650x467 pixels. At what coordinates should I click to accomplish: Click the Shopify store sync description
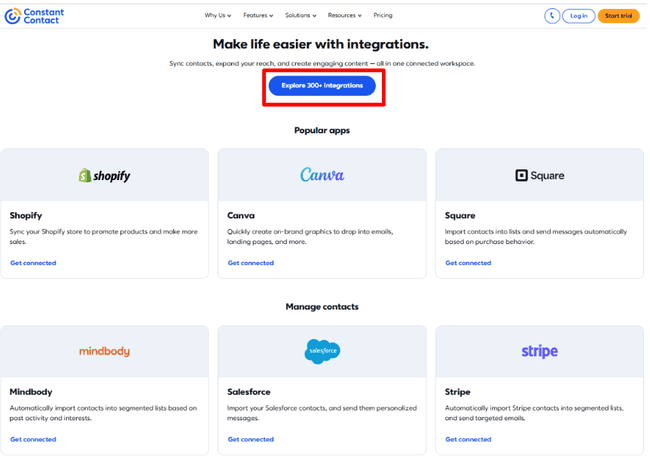pos(104,237)
